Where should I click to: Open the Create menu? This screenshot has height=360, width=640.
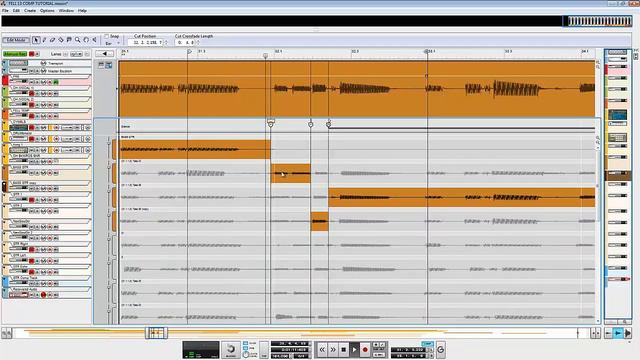pyautogui.click(x=30, y=11)
